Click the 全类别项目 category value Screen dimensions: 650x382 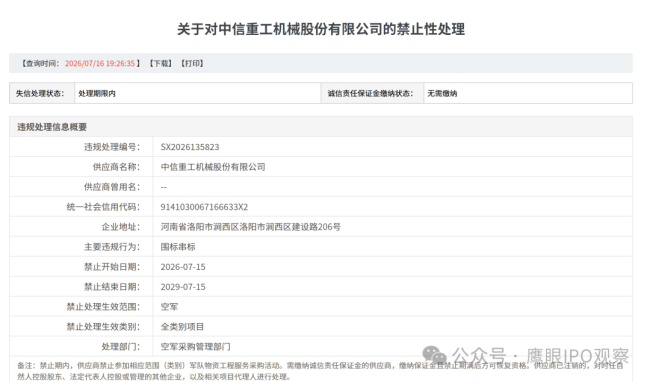pos(182,326)
